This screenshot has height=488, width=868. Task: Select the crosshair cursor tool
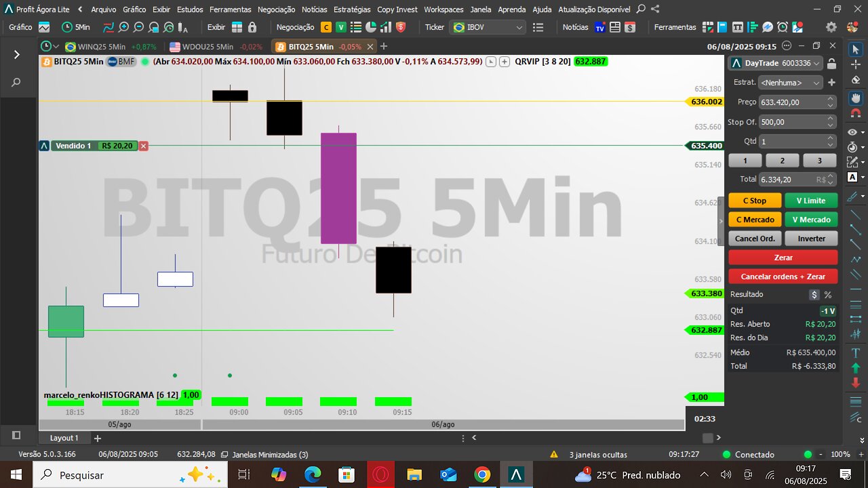tap(855, 64)
